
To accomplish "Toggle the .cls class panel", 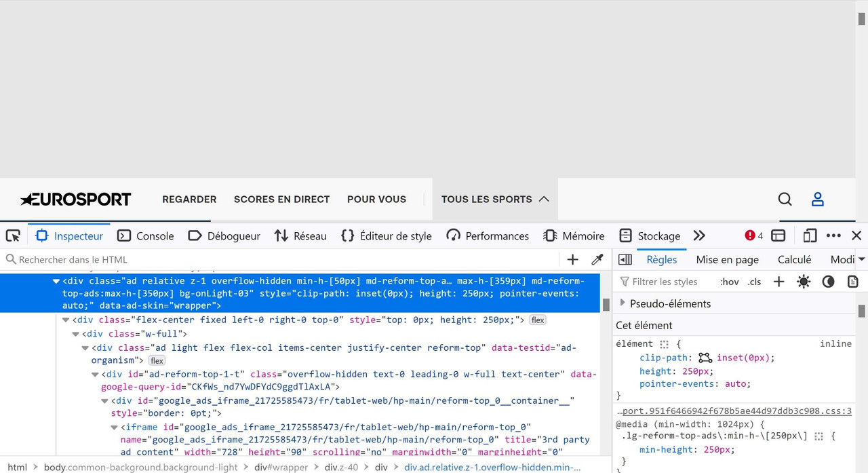I will (x=755, y=282).
